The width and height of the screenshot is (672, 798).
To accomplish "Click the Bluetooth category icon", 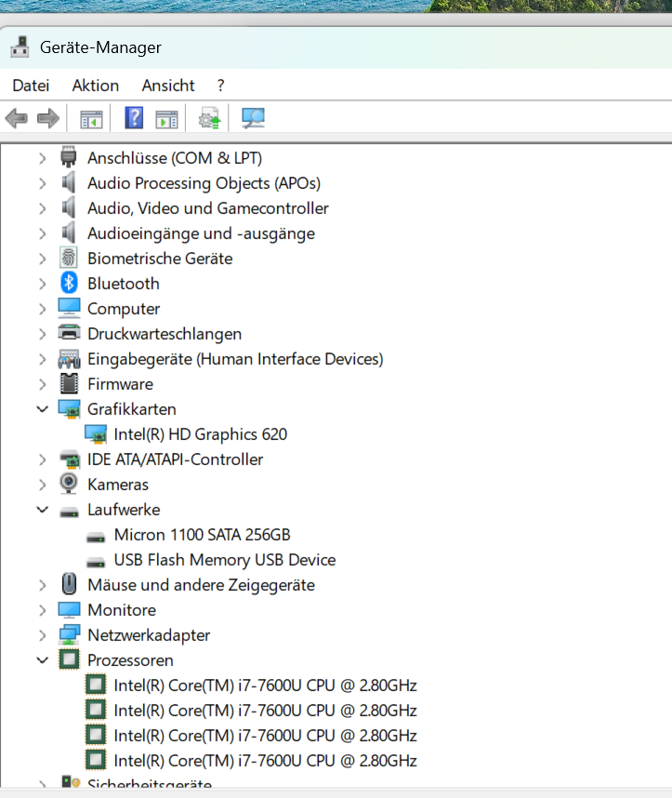I will (69, 283).
